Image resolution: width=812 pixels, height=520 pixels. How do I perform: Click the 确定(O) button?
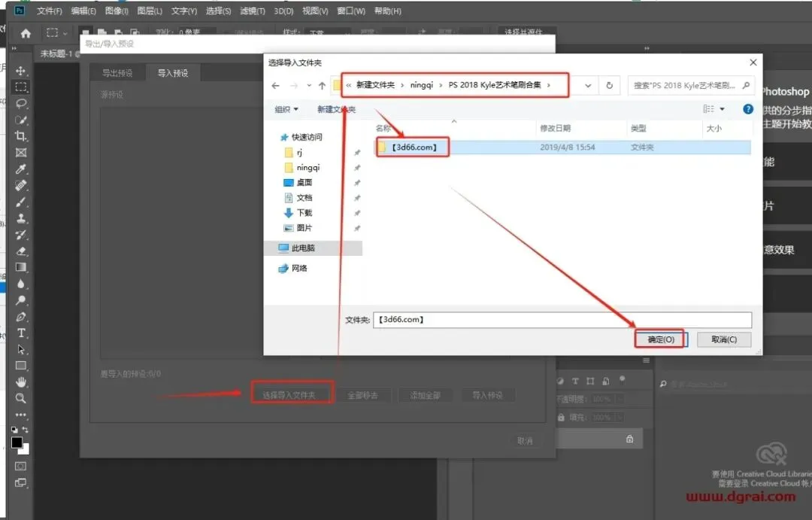662,339
